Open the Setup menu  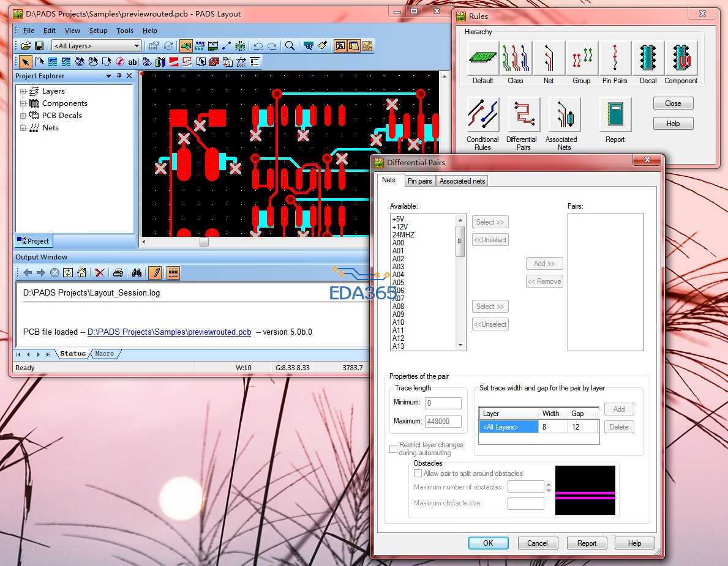pyautogui.click(x=98, y=31)
